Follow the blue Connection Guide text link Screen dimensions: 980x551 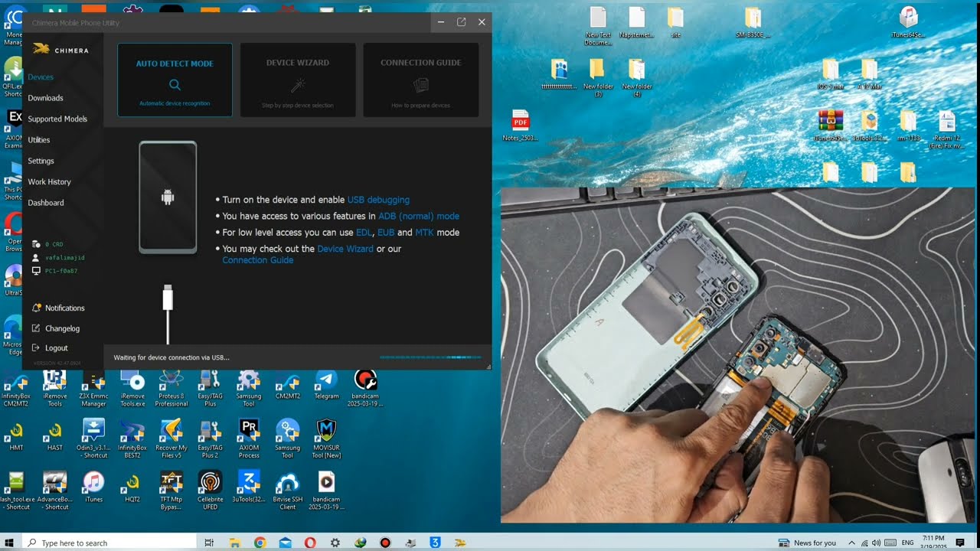tap(258, 260)
